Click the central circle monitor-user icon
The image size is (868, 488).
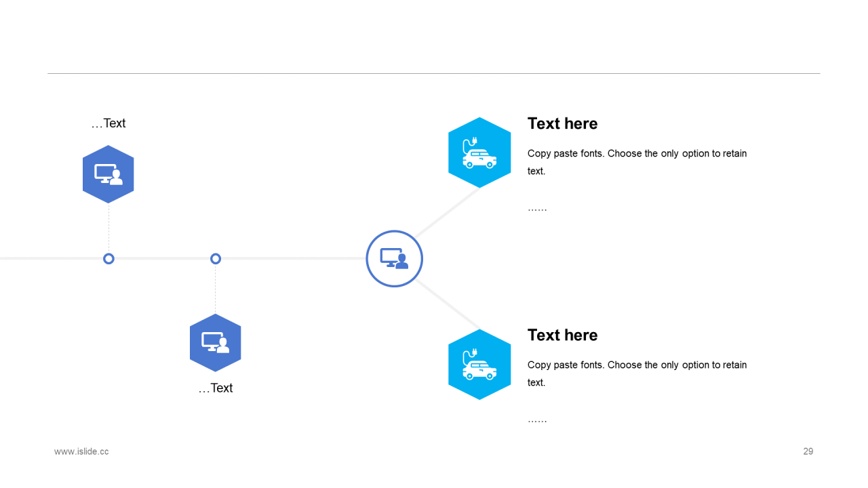tap(395, 259)
